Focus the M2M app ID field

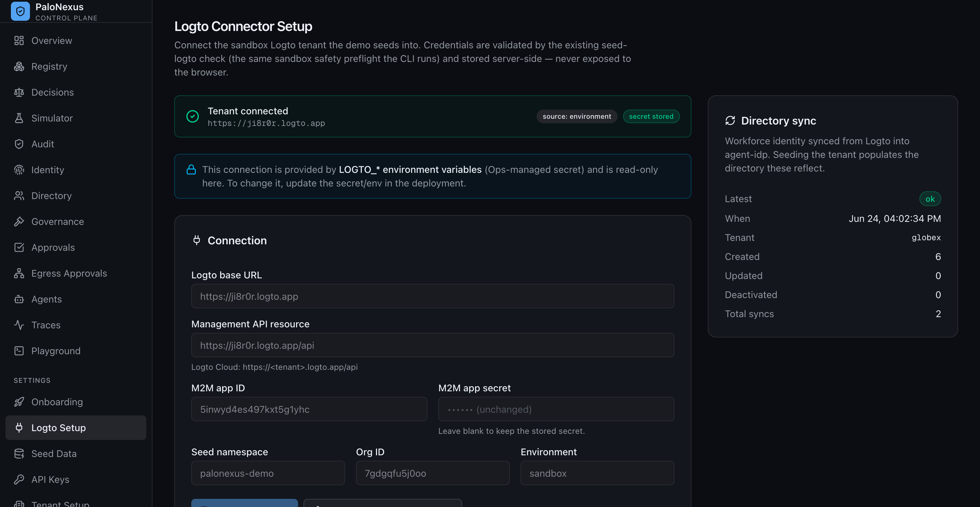(309, 409)
